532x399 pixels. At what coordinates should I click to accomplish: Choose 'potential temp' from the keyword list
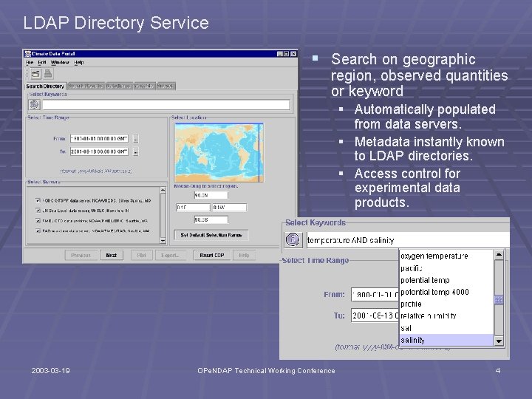click(x=446, y=280)
